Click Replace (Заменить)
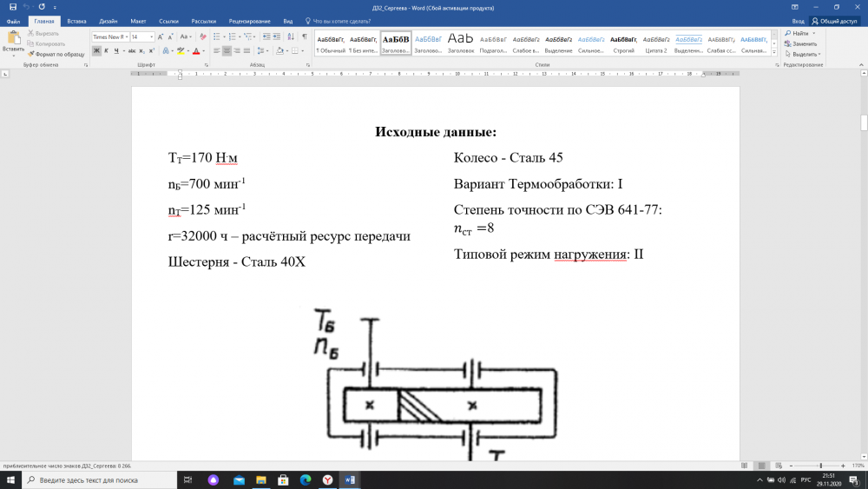Image resolution: width=868 pixels, height=489 pixels. pyautogui.click(x=800, y=43)
